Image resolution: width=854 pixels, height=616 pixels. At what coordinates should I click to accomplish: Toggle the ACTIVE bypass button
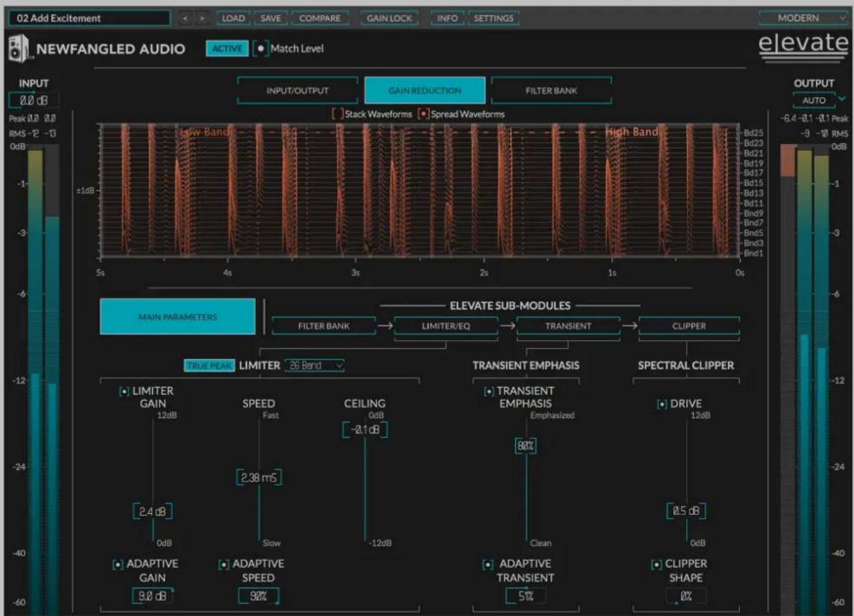227,49
